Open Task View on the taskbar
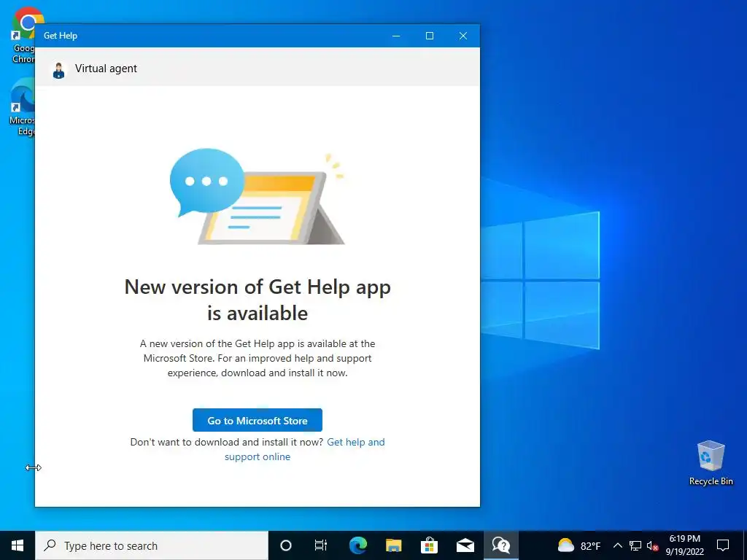Screen dimensions: 747x560 321,545
